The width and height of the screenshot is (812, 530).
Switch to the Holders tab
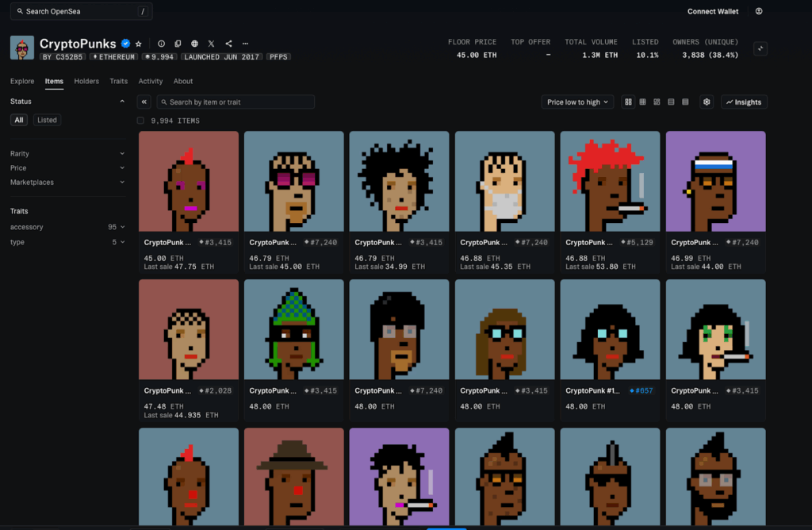click(86, 81)
